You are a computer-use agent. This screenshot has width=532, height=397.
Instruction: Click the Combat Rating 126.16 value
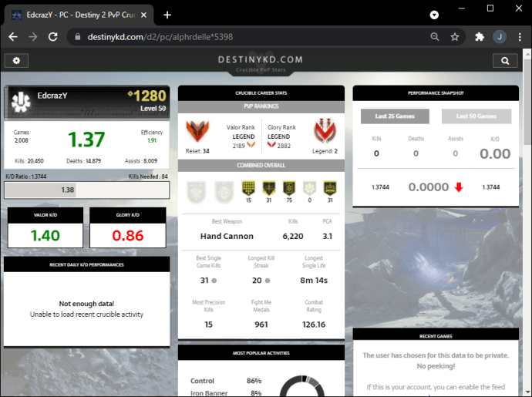[x=314, y=325]
